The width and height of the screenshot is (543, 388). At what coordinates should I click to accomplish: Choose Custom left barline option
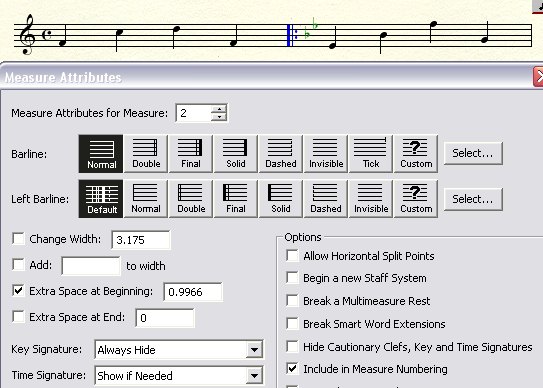[416, 199]
